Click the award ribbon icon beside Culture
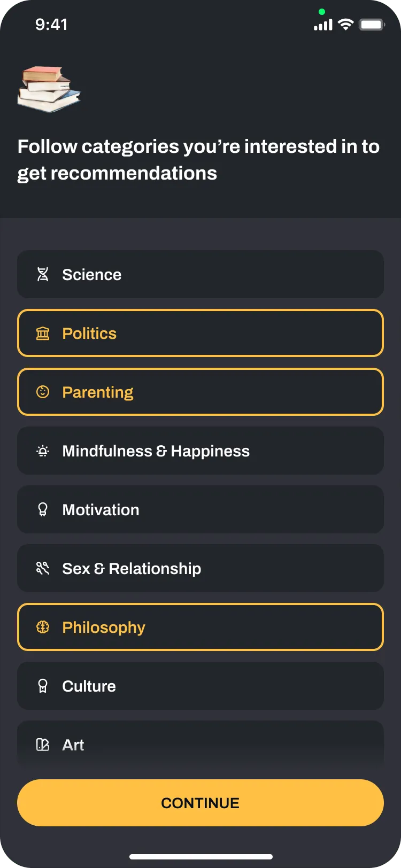The width and height of the screenshot is (401, 868). [x=43, y=686]
